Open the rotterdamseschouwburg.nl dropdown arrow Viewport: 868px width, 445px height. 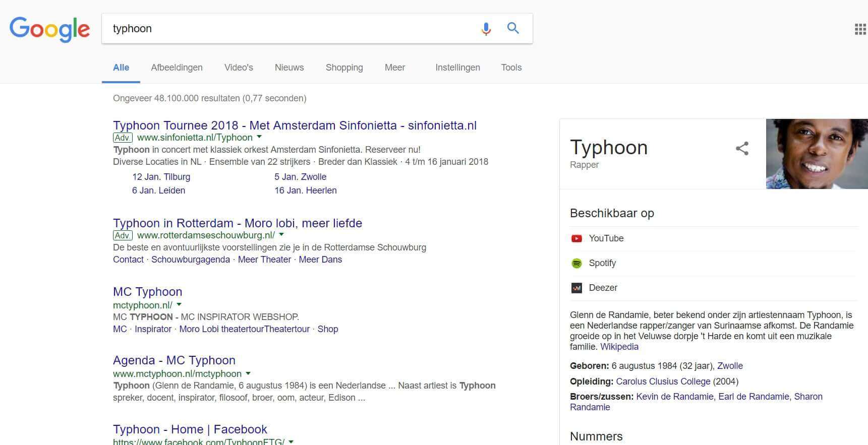281,235
